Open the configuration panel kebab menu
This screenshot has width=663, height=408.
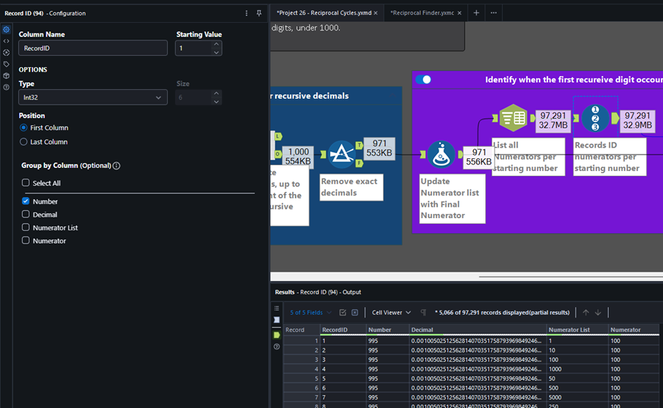click(247, 13)
